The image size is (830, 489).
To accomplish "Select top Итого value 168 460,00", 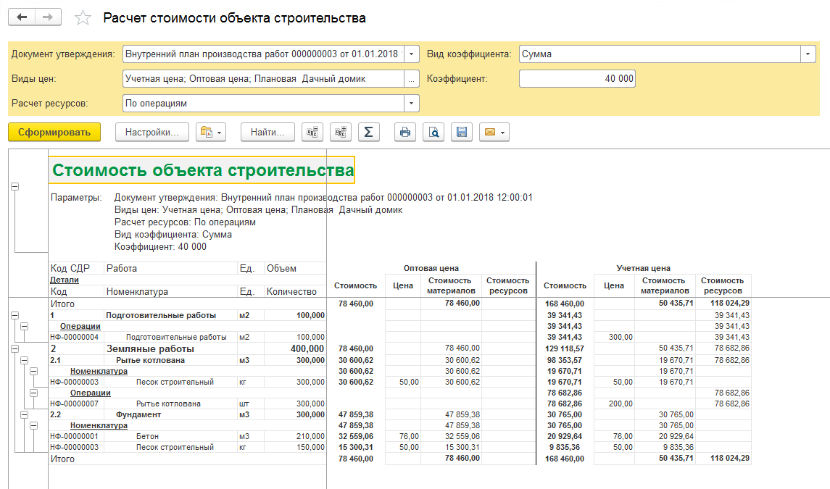I will 564,304.
